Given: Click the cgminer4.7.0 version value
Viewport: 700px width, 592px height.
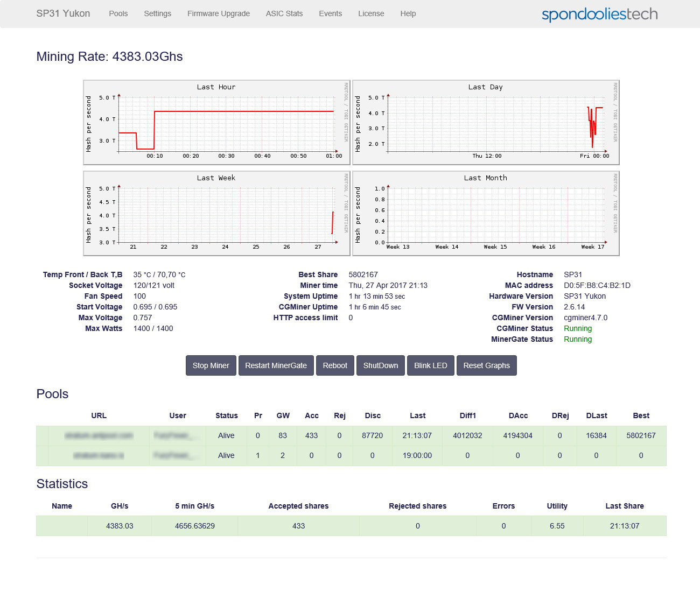Looking at the screenshot, I should 585,318.
